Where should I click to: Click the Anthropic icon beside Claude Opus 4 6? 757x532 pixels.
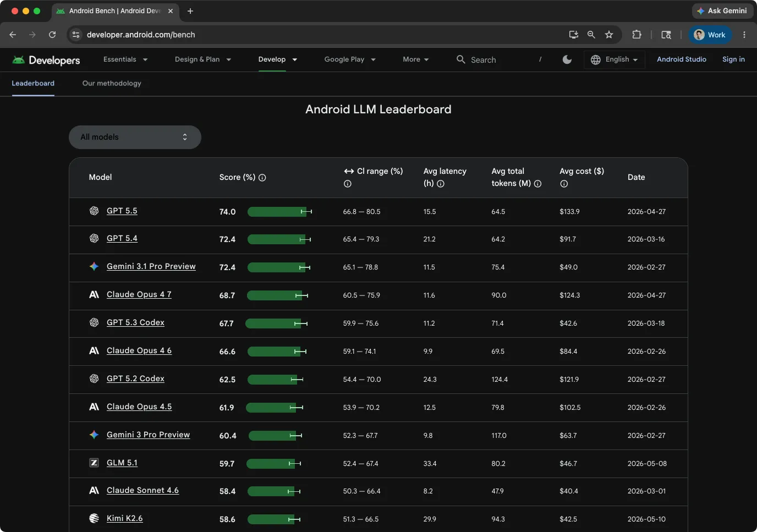point(94,350)
